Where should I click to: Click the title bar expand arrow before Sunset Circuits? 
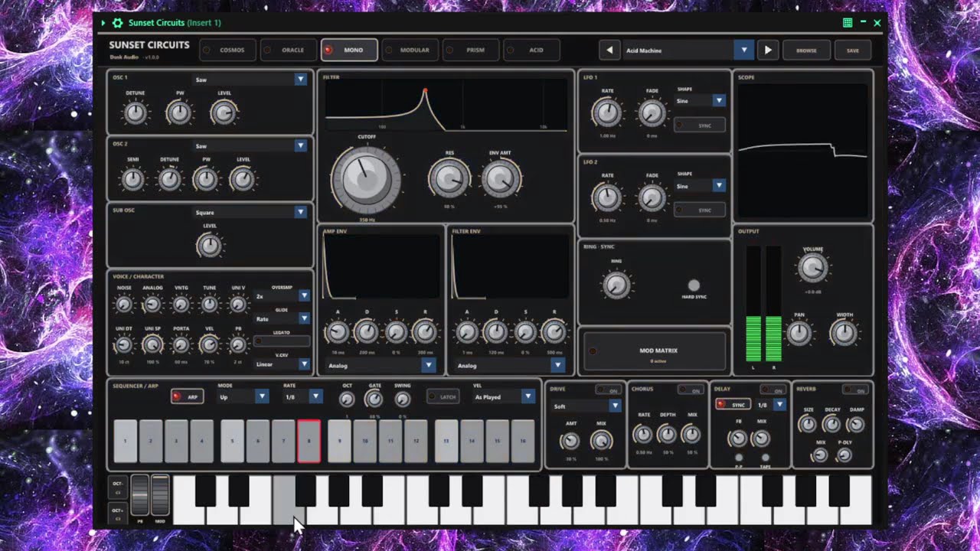(103, 23)
